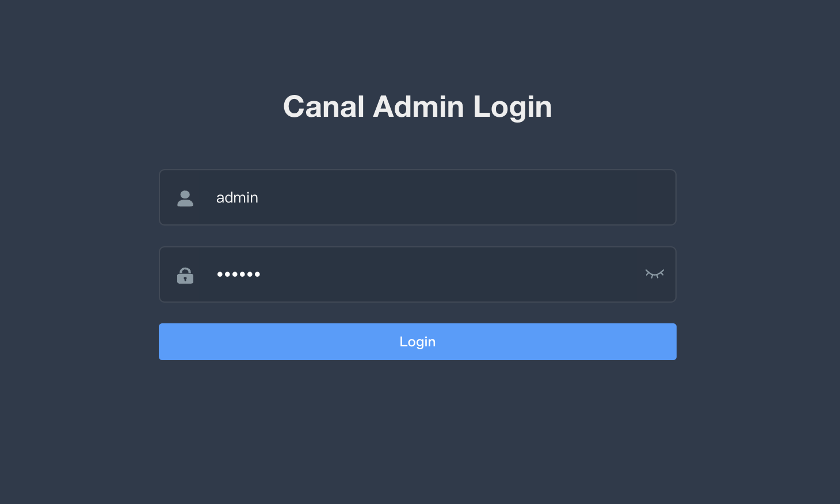The height and width of the screenshot is (504, 840).
Task: Click the user avatar icon
Action: (185, 198)
